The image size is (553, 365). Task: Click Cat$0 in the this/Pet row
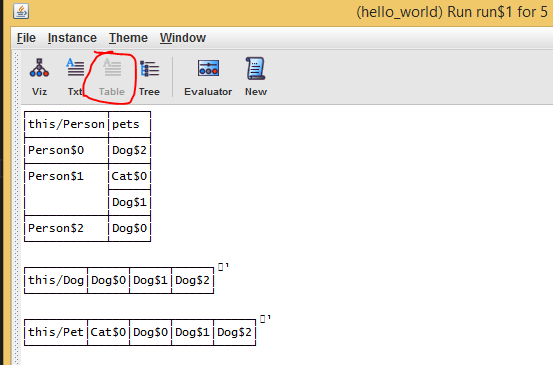(x=109, y=332)
